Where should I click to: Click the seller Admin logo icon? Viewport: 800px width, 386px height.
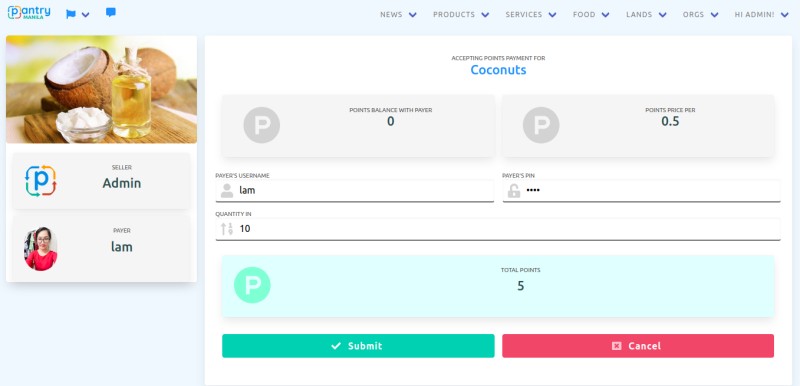(x=41, y=181)
